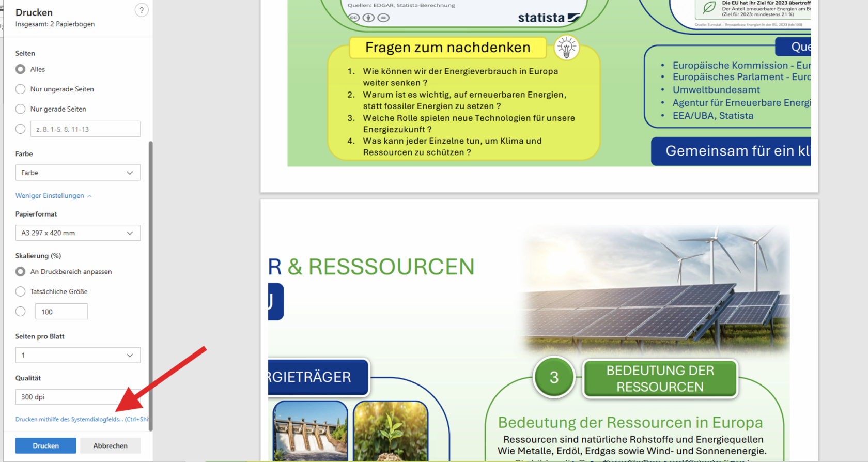This screenshot has width=868, height=462.
Task: Click the scaling percentage field showing 100
Action: tap(61, 312)
